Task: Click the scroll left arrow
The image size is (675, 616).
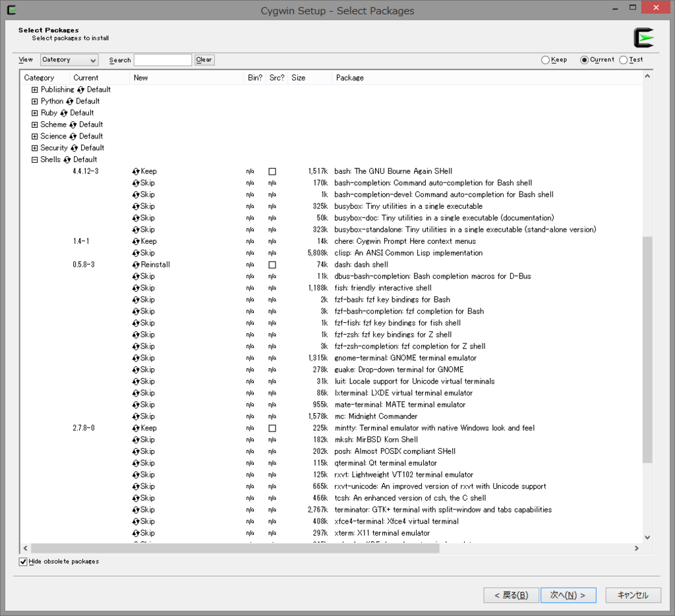Action: tap(26, 548)
